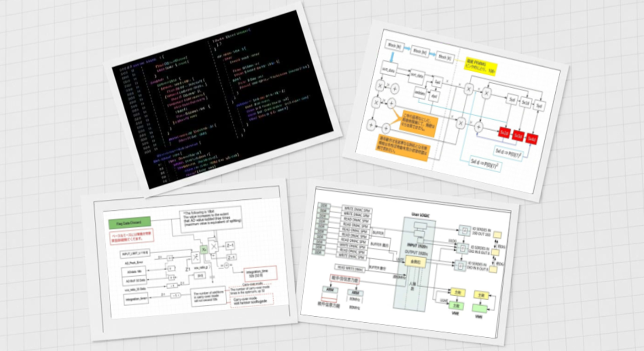Select the X2 gain block in the flag diagram
This screenshot has height=351, width=644.
click(204, 250)
